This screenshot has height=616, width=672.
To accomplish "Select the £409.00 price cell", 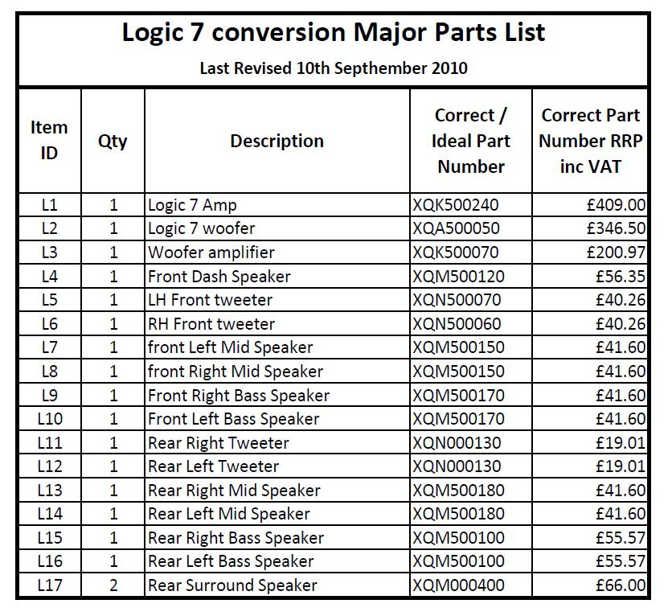I will click(590, 205).
